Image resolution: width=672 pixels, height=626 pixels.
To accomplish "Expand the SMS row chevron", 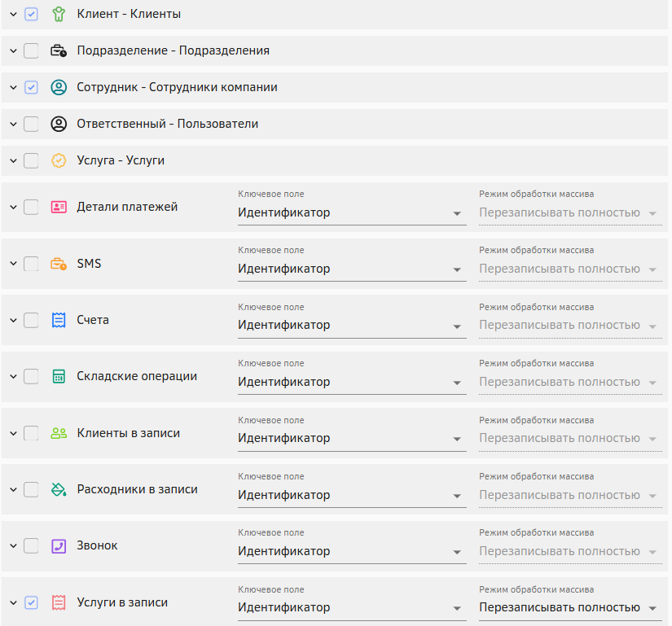I will click(13, 263).
